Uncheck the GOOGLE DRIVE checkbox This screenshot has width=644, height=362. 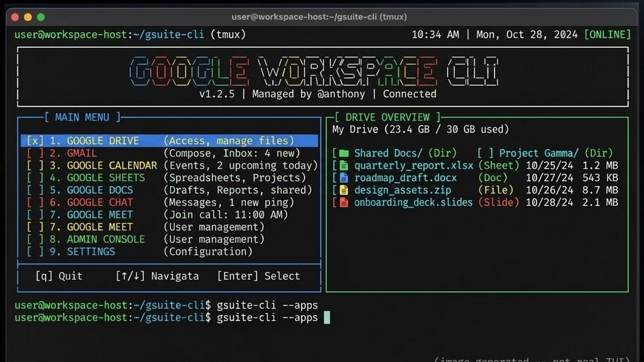[33, 141]
